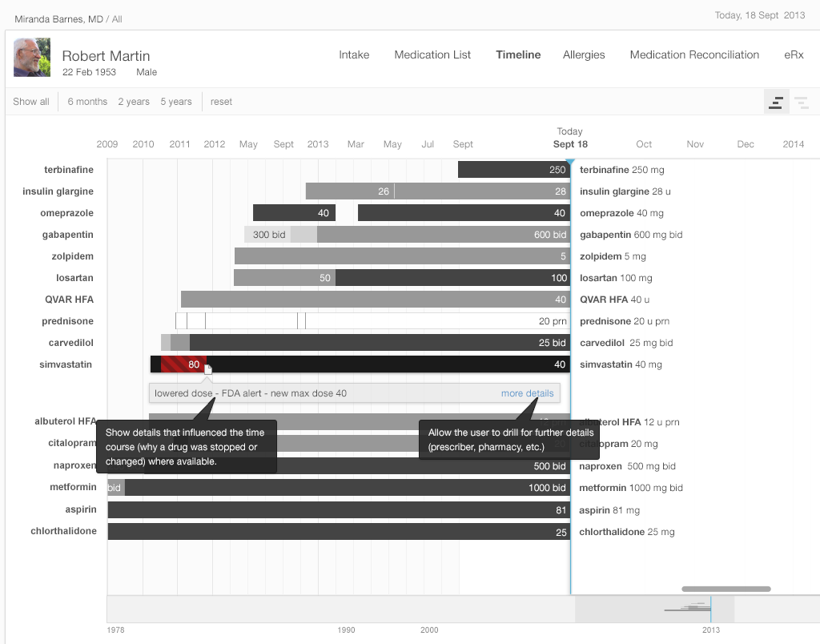Open more details link for simvastatin
The height and width of the screenshot is (644, 820).
[527, 393]
